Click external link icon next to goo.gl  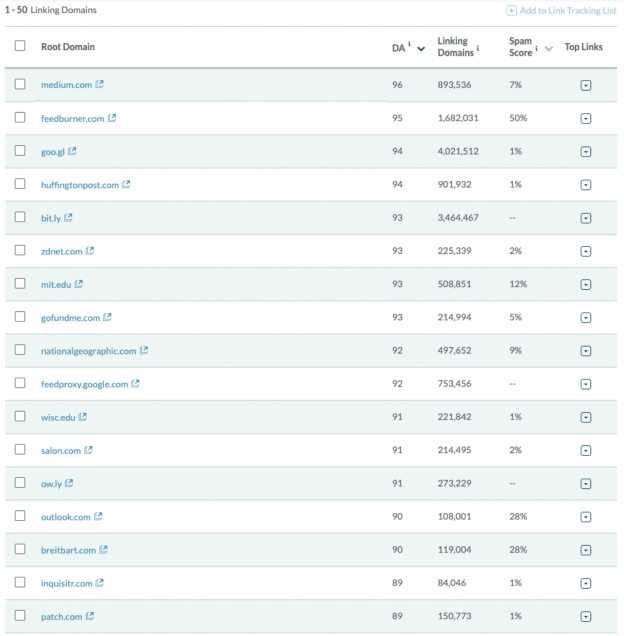click(72, 151)
